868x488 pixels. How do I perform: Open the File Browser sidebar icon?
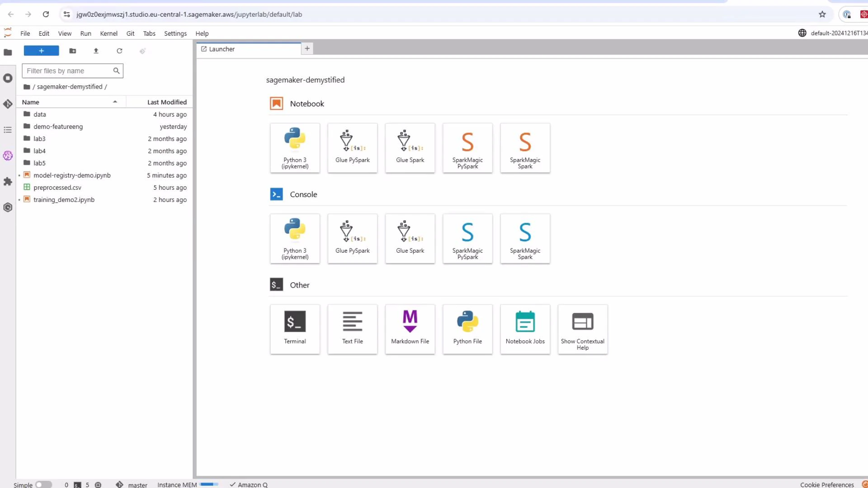click(8, 52)
